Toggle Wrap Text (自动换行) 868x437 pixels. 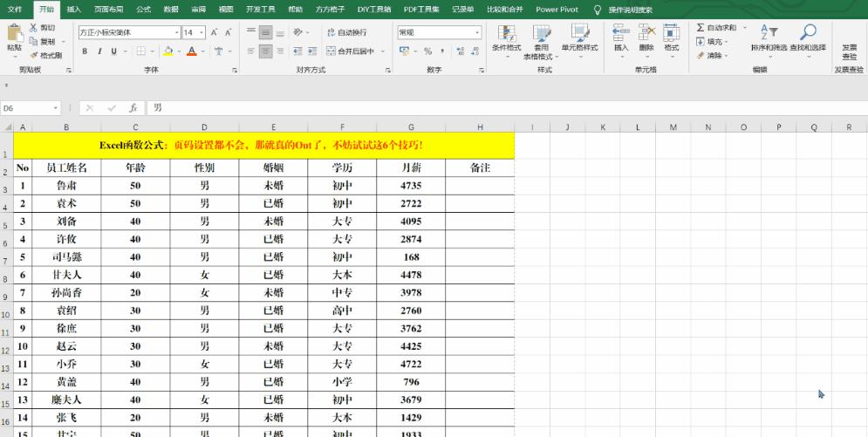pos(346,32)
